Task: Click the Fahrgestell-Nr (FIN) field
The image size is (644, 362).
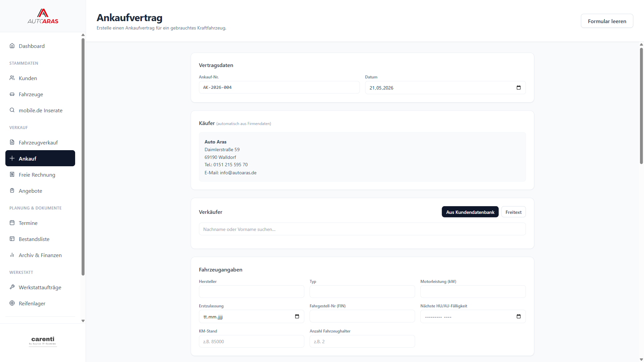Action: point(362,316)
